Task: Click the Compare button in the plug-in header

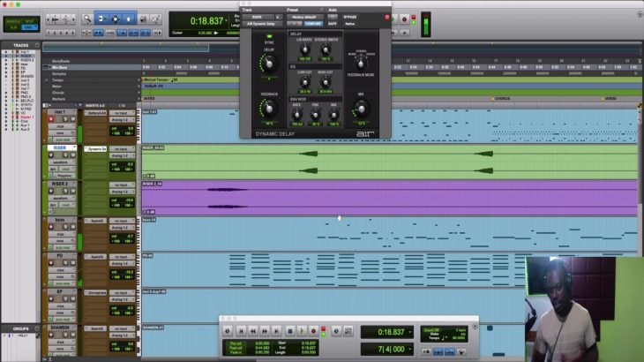Action: [313, 24]
